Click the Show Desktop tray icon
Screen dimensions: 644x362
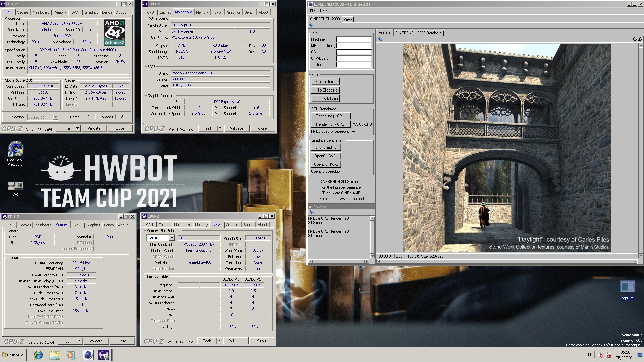[640, 355]
